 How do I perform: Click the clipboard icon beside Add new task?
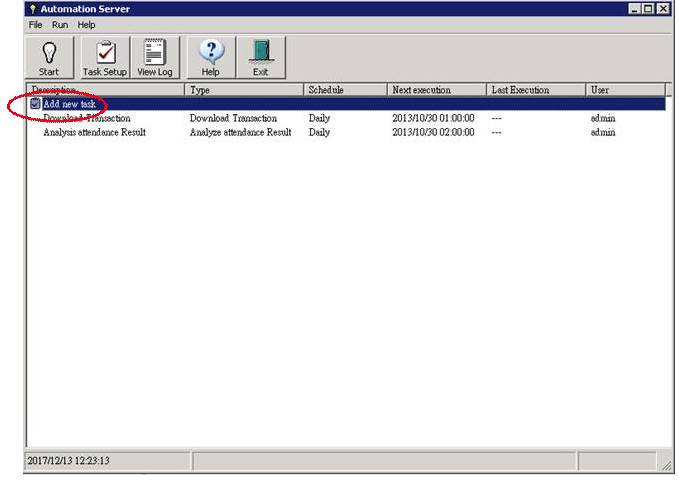click(x=35, y=104)
